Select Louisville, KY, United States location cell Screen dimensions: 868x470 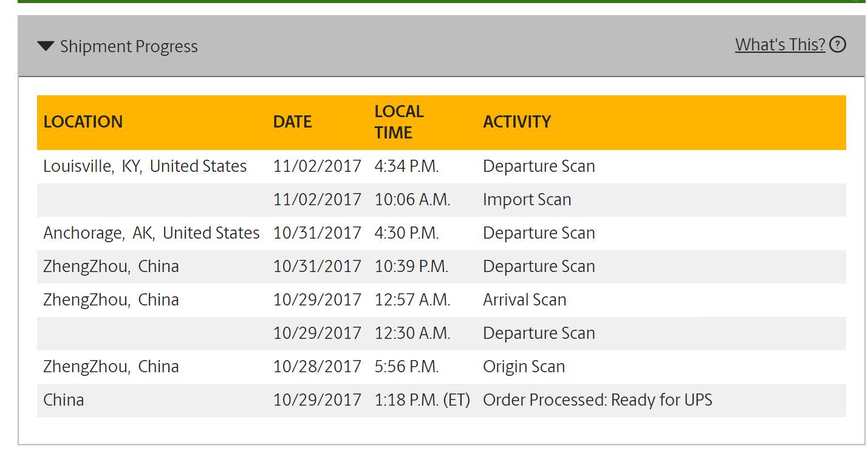click(x=145, y=166)
